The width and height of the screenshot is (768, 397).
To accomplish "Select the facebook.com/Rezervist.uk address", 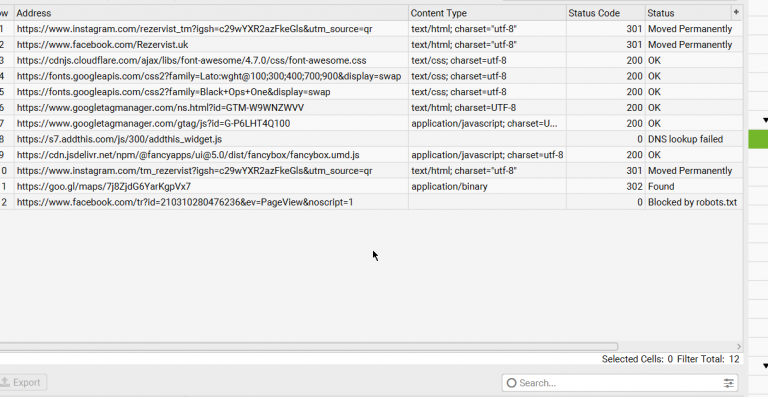I will pyautogui.click(x=102, y=45).
